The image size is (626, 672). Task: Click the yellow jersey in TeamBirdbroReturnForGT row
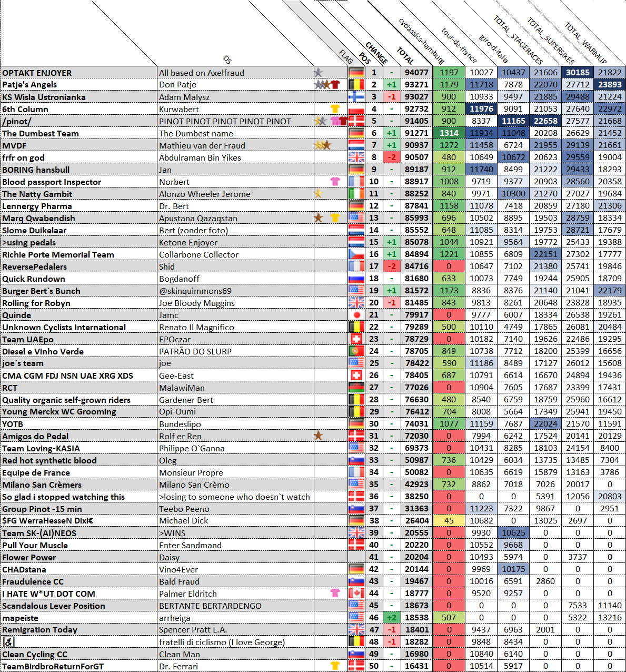coord(335,666)
